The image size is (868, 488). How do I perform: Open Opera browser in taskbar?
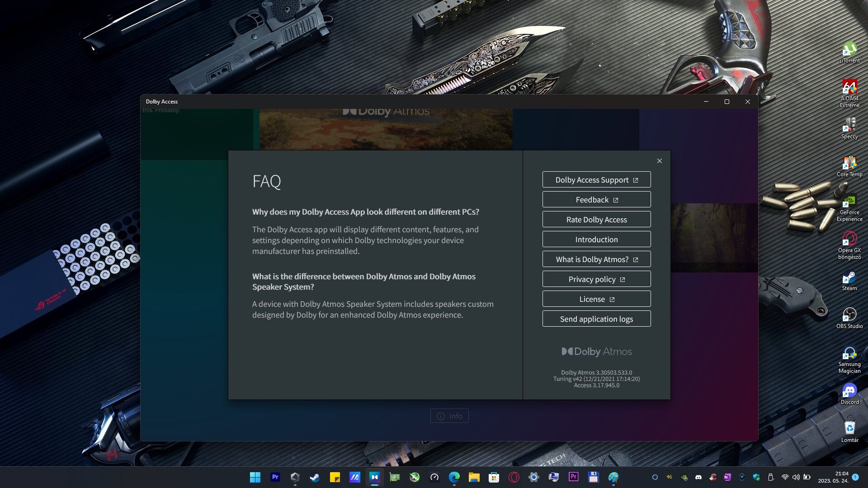(514, 477)
